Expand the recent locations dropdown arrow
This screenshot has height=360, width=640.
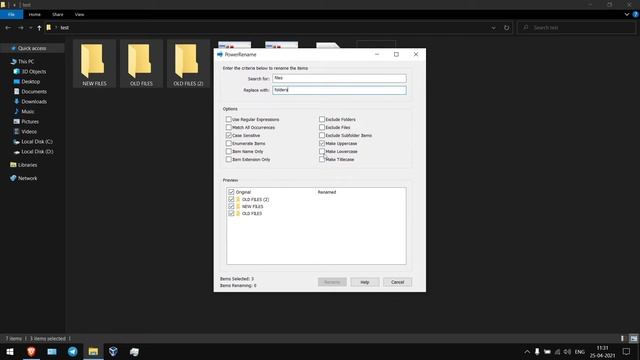click(x=30, y=28)
